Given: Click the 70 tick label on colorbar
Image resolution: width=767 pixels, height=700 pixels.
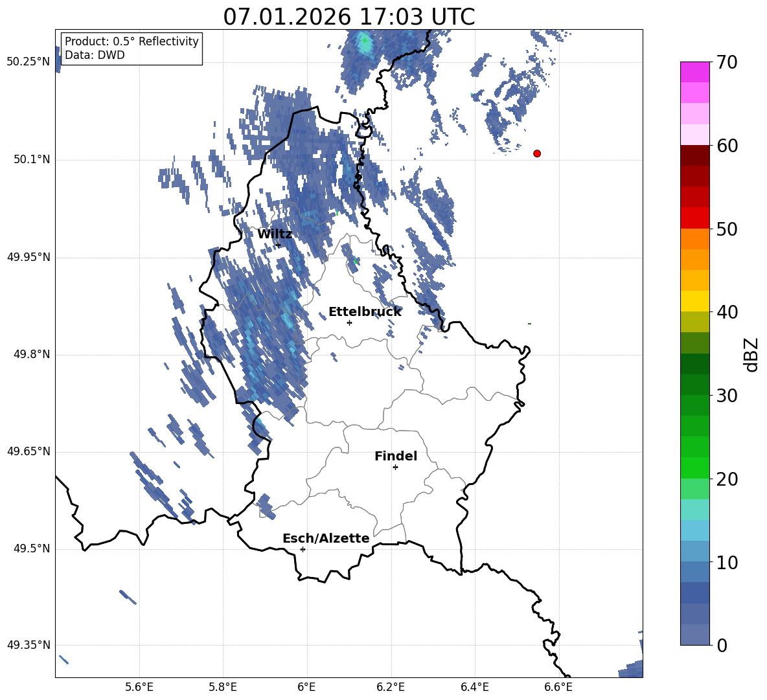Looking at the screenshot, I should tap(727, 62).
